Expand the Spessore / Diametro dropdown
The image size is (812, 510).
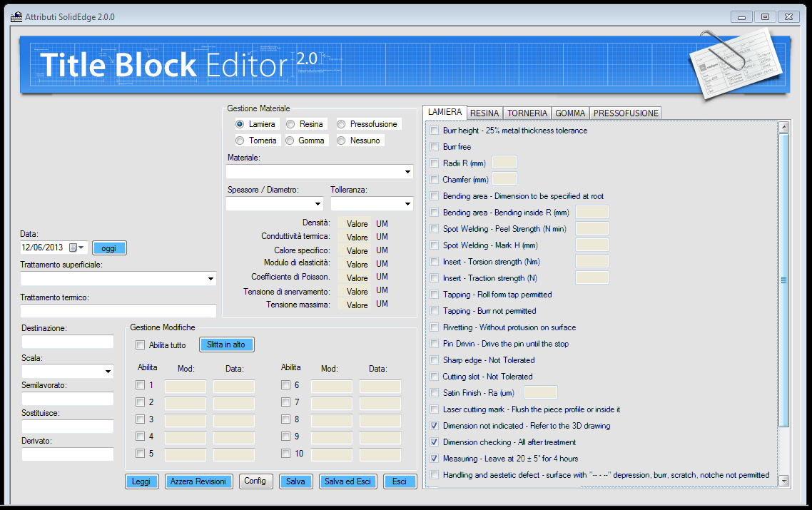[x=318, y=204]
